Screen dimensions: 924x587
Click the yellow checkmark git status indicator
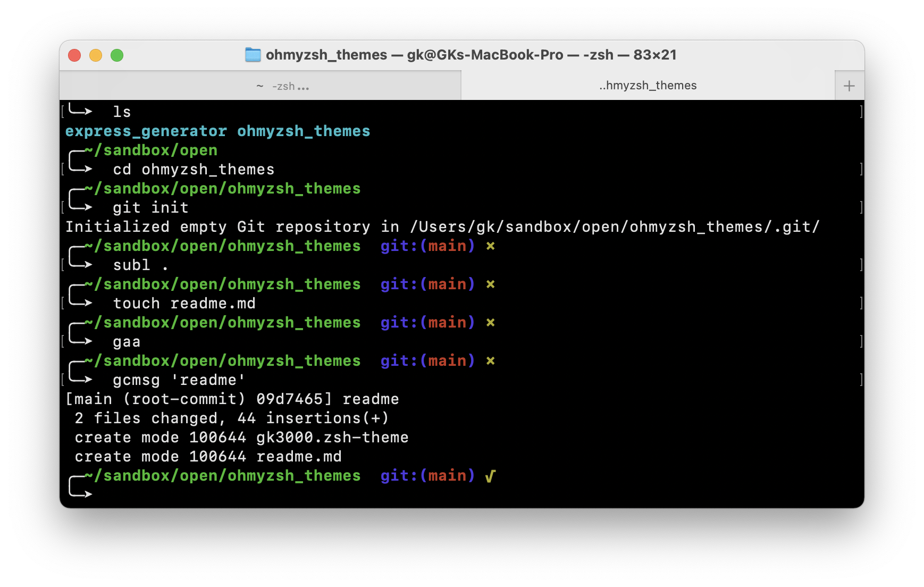(490, 476)
